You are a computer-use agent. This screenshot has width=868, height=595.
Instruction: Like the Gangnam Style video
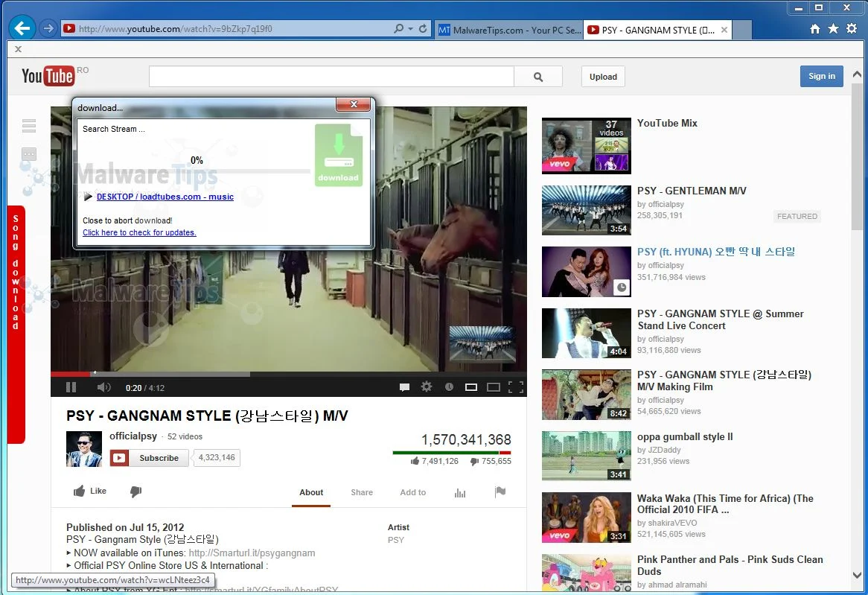(89, 491)
